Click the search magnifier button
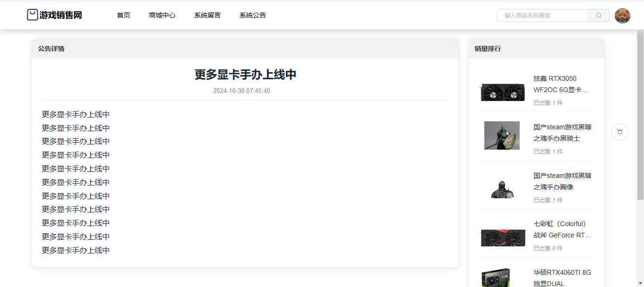This screenshot has width=644, height=287. pyautogui.click(x=599, y=16)
